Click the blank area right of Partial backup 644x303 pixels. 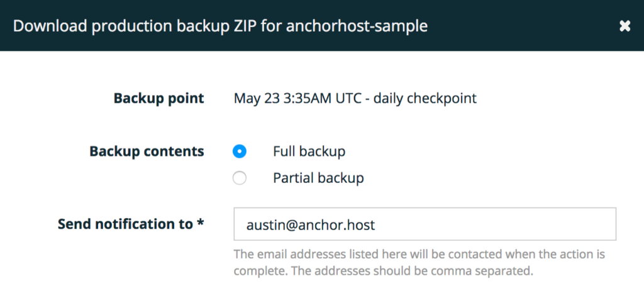491,178
